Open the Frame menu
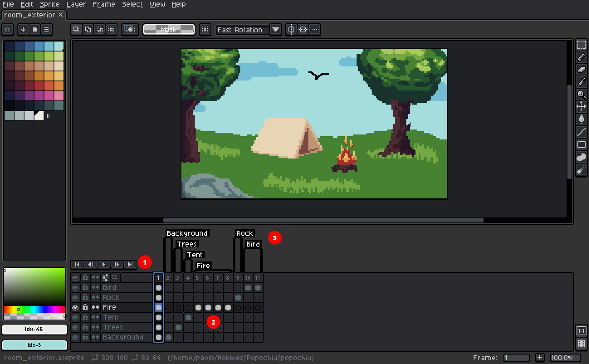This screenshot has width=589, height=364. tap(104, 4)
